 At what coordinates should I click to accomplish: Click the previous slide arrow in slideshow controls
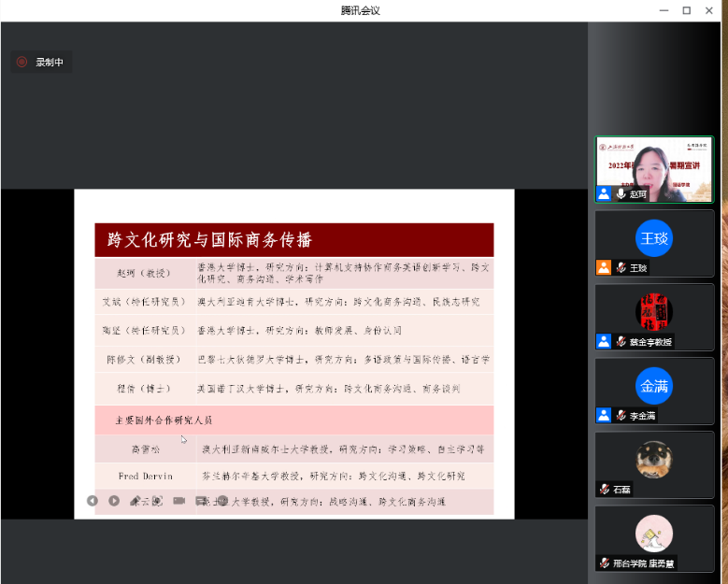(x=92, y=501)
